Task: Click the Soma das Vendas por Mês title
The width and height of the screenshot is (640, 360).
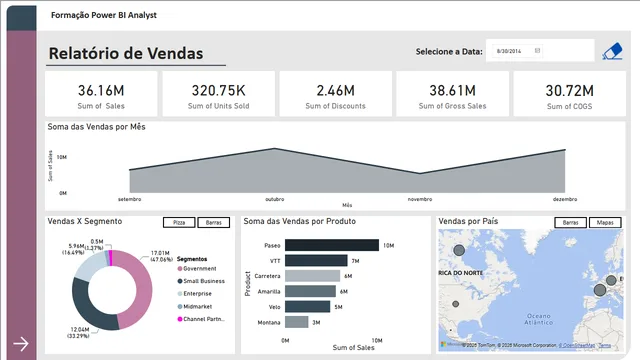Action: (96, 127)
